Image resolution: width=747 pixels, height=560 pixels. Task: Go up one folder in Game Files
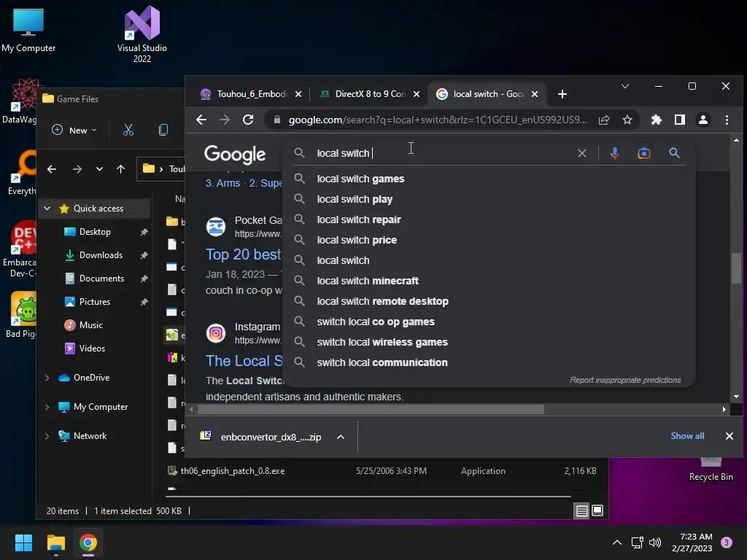[x=121, y=169]
